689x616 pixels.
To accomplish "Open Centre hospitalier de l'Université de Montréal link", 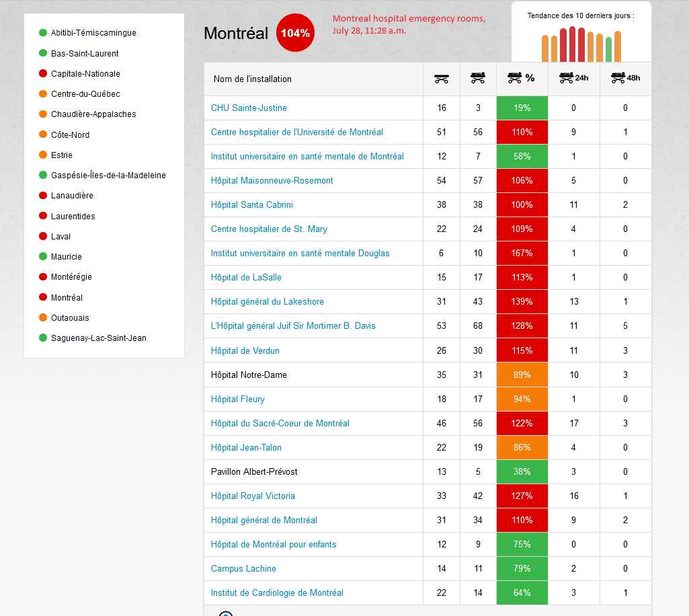I will (297, 132).
